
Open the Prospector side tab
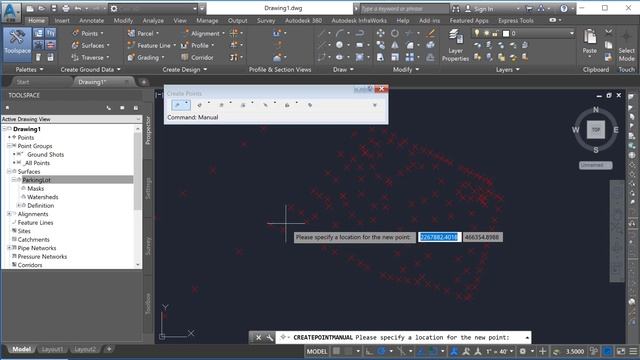[148, 130]
